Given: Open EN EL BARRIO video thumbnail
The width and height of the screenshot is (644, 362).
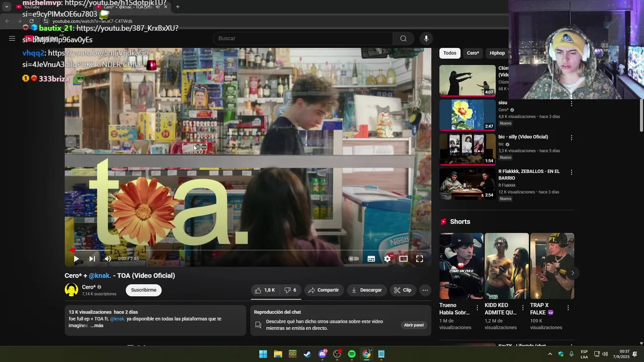Looking at the screenshot, I should [x=467, y=184].
